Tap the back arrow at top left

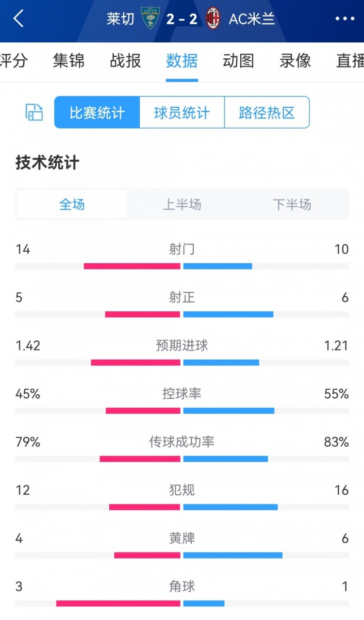[x=18, y=18]
